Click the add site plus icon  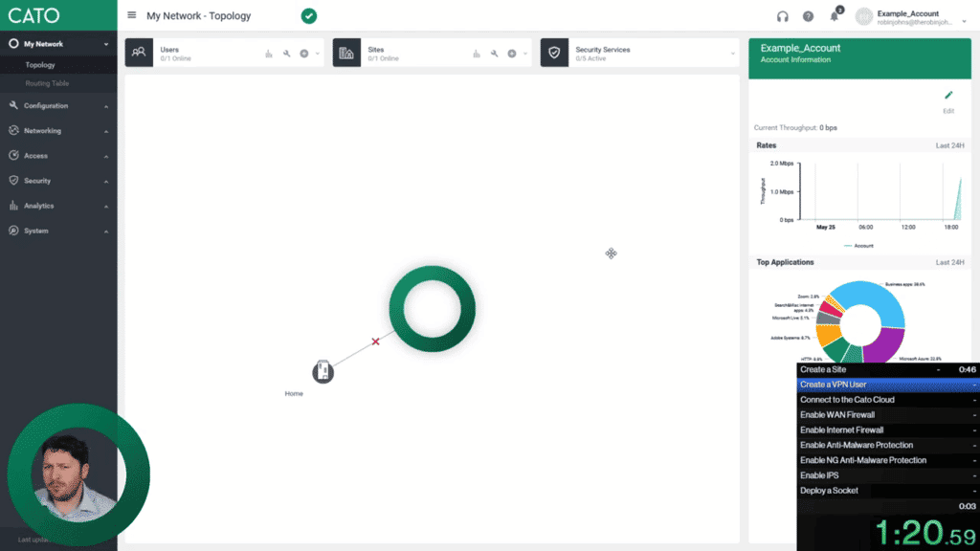point(512,54)
